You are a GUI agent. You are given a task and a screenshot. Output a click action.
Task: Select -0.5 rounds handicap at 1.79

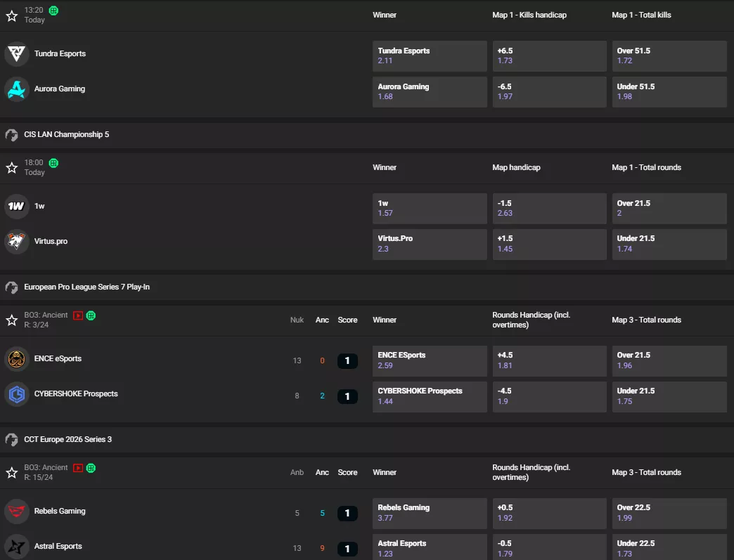[x=550, y=547]
